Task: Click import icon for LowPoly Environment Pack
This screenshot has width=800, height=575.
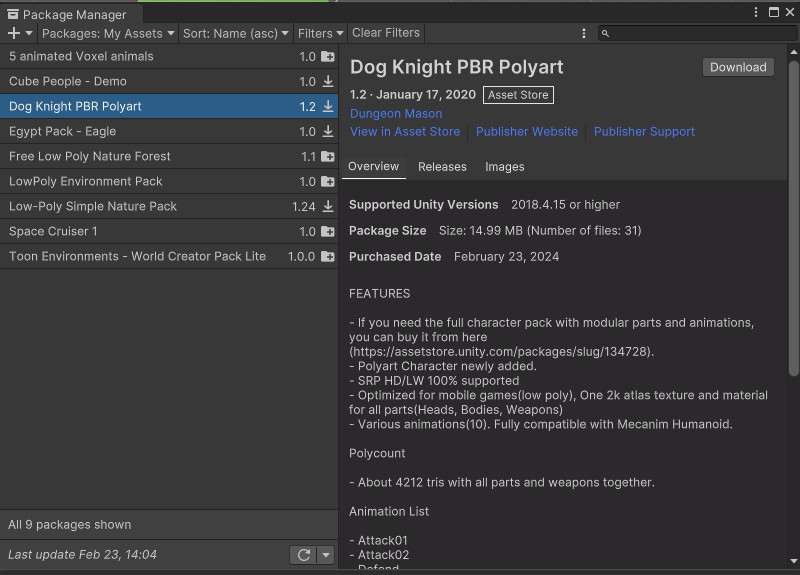Action: tap(328, 182)
